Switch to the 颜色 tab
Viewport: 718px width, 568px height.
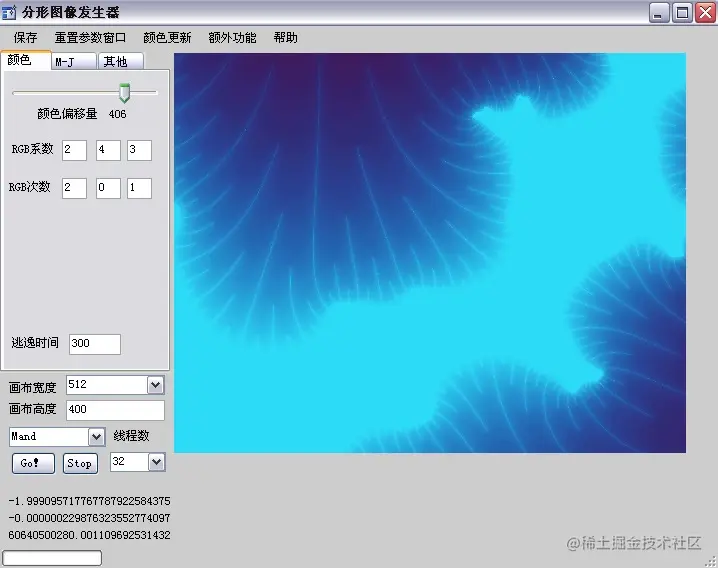pos(25,60)
